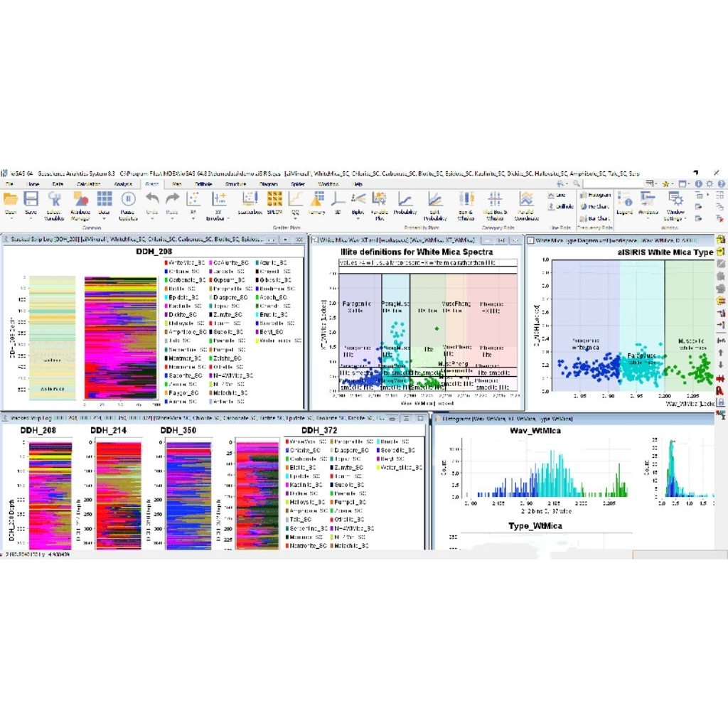The width and height of the screenshot is (728, 728).
Task: Switch to the Analysis ribbon tab
Action: tap(123, 184)
